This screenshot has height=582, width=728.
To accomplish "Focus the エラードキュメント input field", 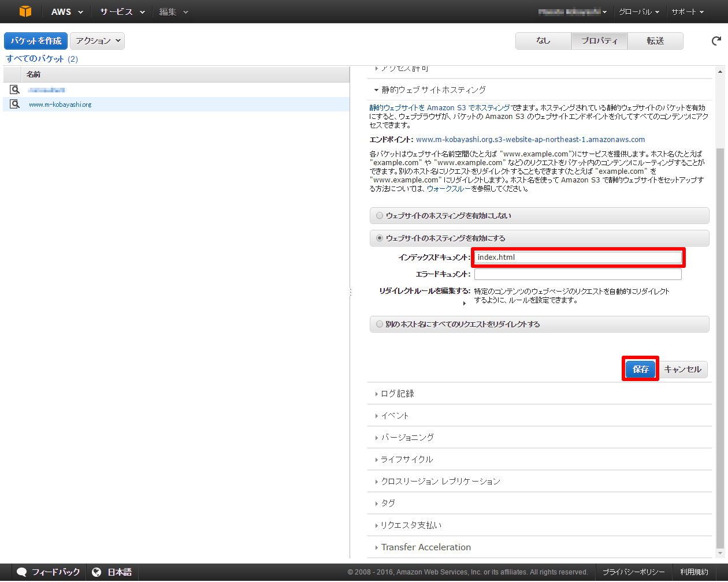I will [x=578, y=274].
